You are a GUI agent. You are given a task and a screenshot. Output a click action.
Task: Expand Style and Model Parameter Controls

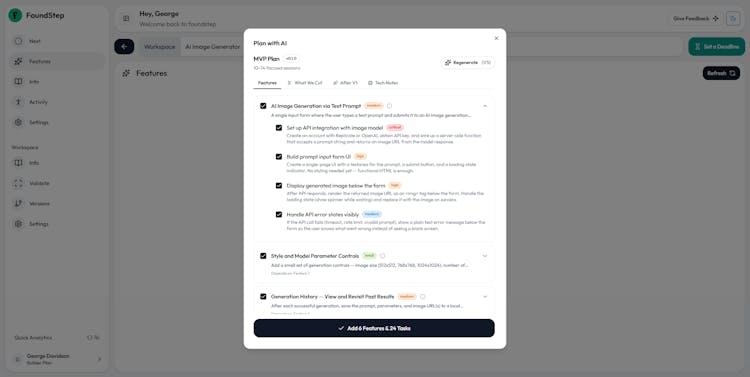tap(485, 256)
